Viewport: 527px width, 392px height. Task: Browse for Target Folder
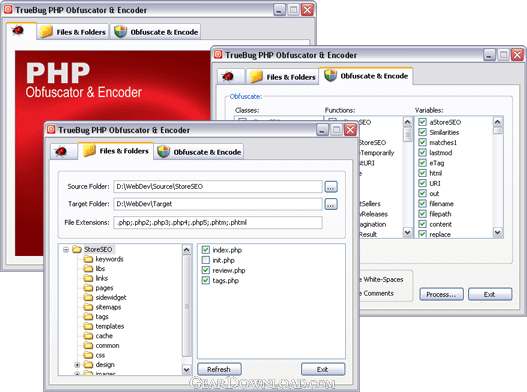331,204
